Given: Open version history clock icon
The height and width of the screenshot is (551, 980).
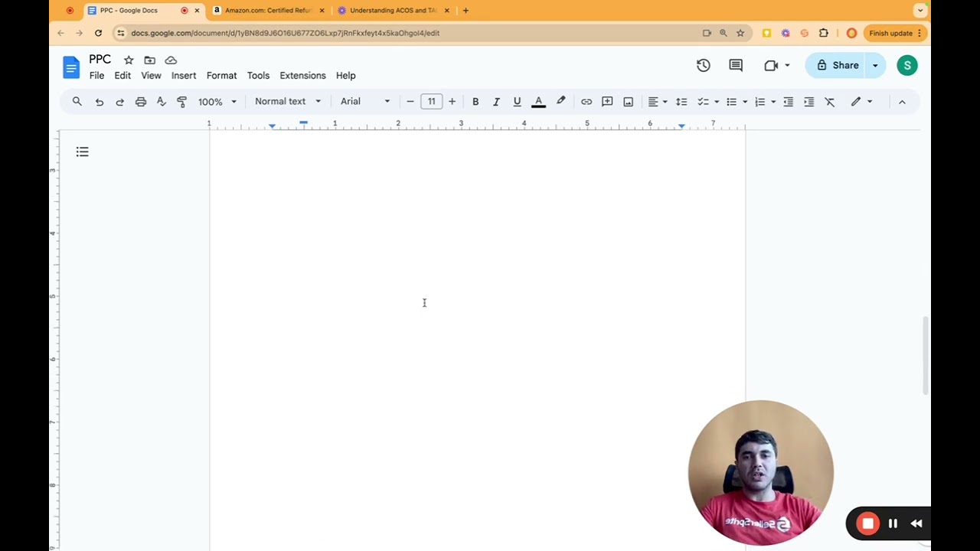Looking at the screenshot, I should (703, 65).
